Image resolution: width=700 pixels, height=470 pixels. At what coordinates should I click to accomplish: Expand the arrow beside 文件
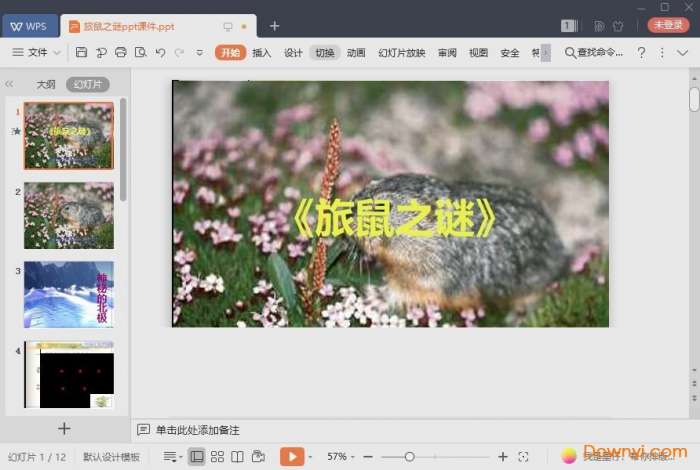[x=57, y=53]
